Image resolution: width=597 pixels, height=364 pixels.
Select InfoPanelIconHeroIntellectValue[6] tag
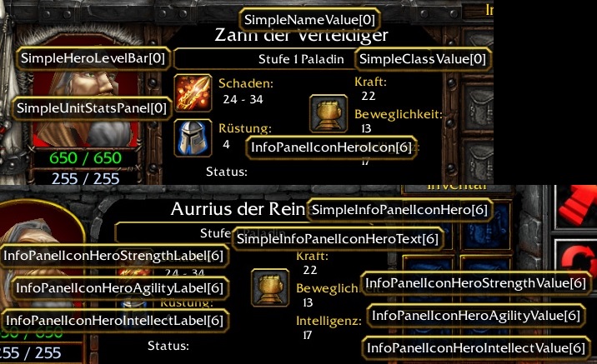click(x=476, y=347)
